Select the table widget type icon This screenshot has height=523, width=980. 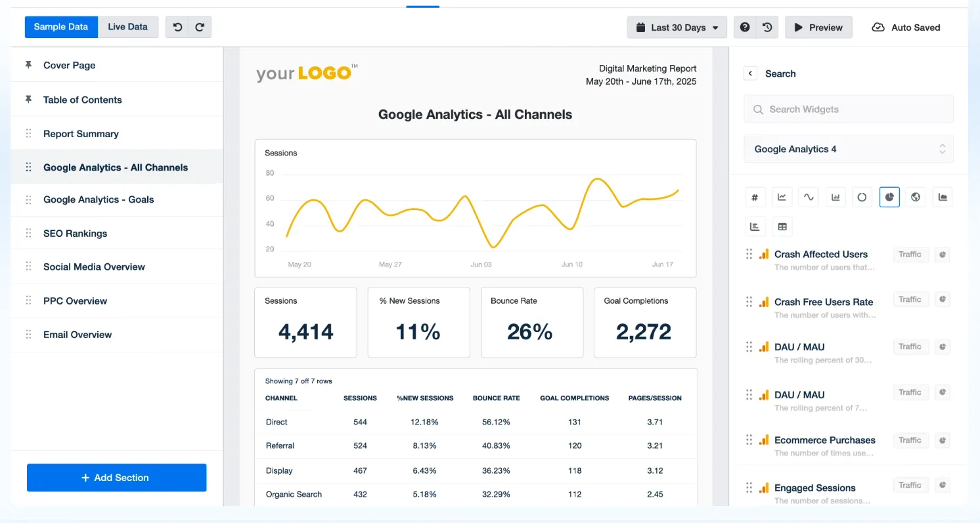(782, 226)
